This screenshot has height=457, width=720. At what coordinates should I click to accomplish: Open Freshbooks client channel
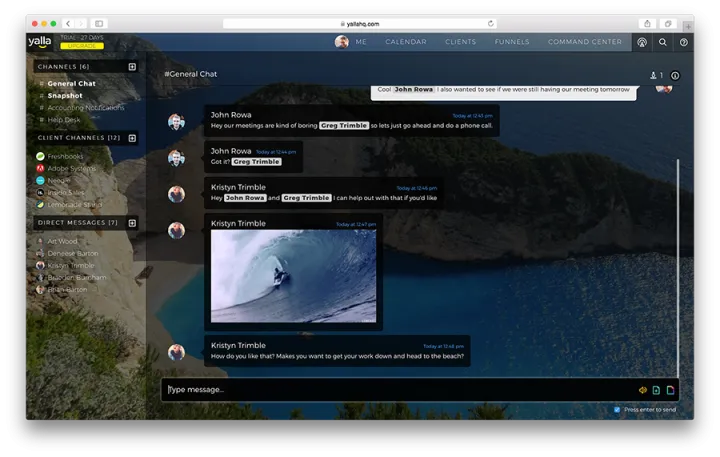click(67, 157)
